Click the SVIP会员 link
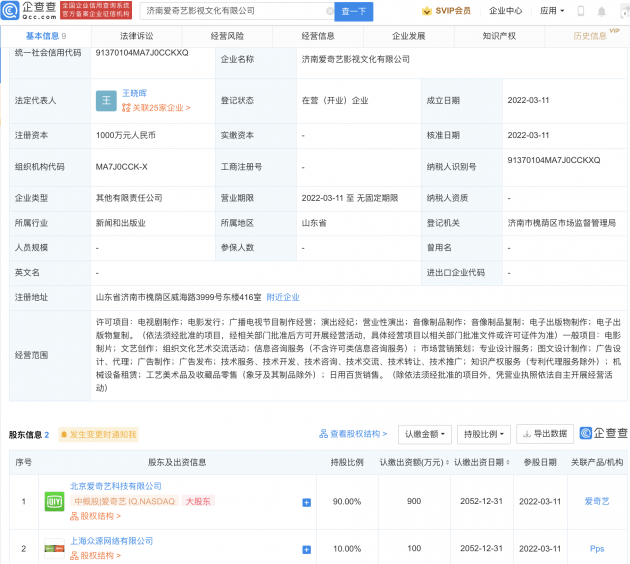 [x=453, y=11]
